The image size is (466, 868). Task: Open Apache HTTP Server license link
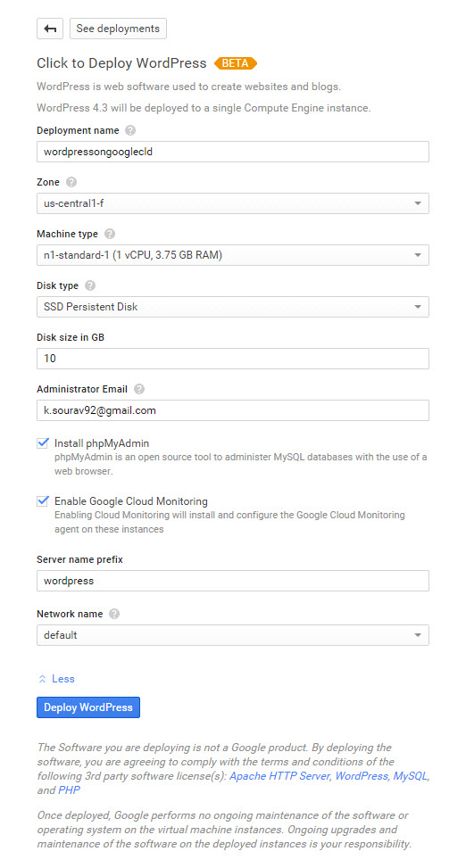[x=279, y=776]
